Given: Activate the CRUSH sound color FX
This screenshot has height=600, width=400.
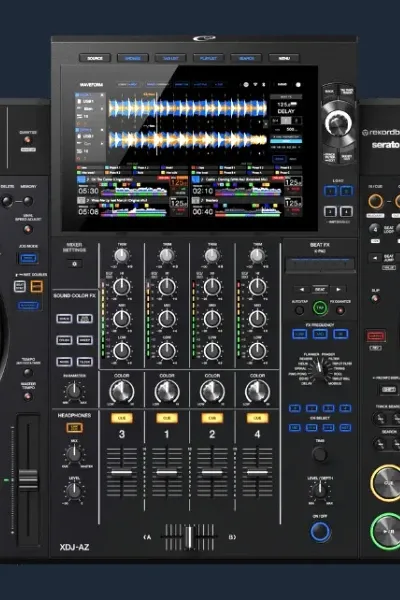Looking at the screenshot, I should 64,340.
